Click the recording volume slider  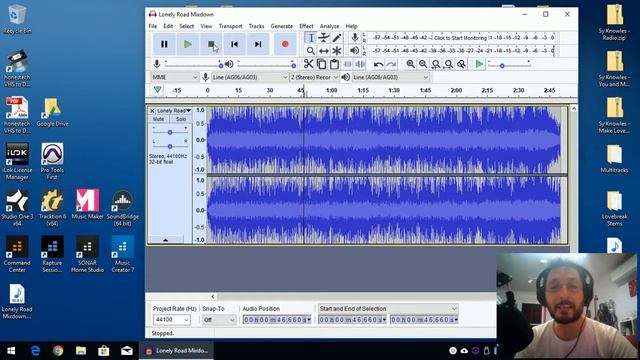193,64
